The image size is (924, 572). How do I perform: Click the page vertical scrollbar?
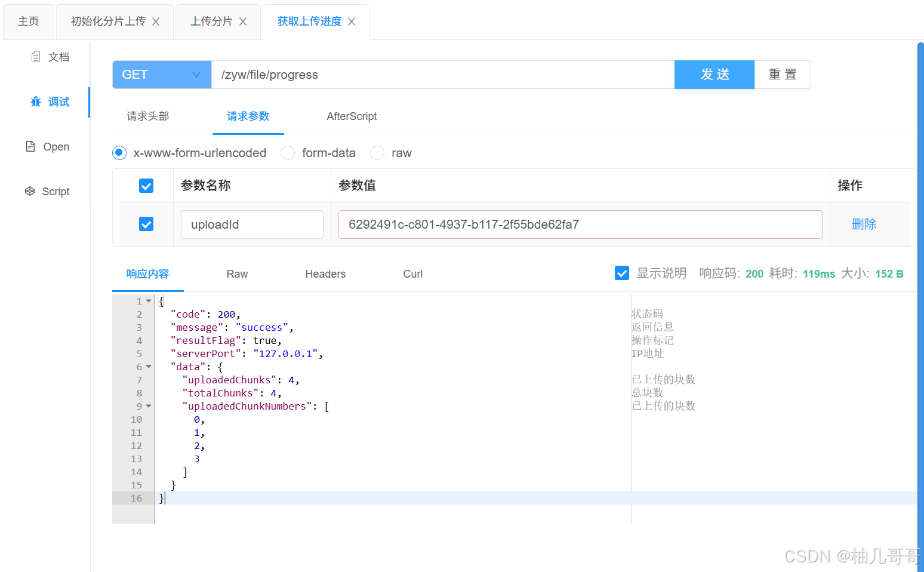tap(920, 307)
